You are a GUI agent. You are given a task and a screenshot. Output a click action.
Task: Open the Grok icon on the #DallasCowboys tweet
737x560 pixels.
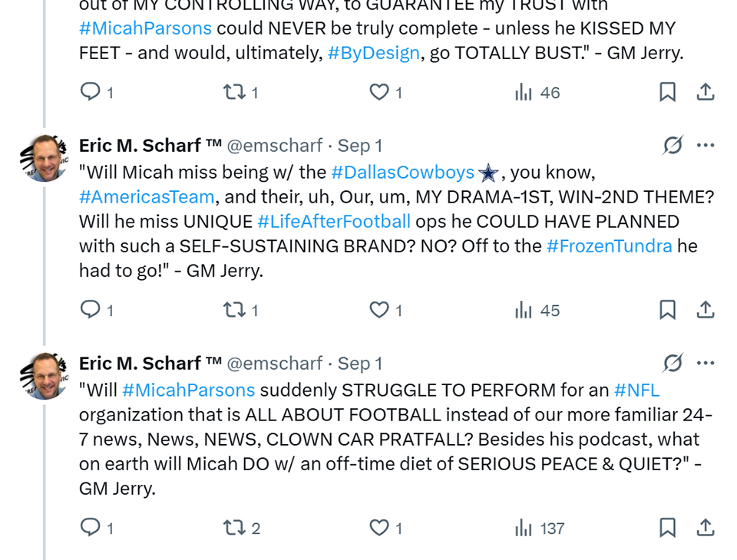click(x=673, y=145)
